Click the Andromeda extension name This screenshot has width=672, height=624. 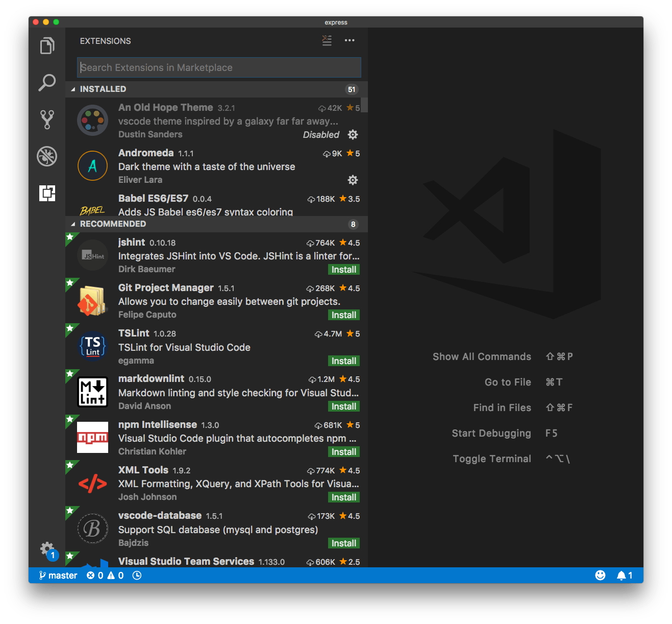(x=146, y=153)
